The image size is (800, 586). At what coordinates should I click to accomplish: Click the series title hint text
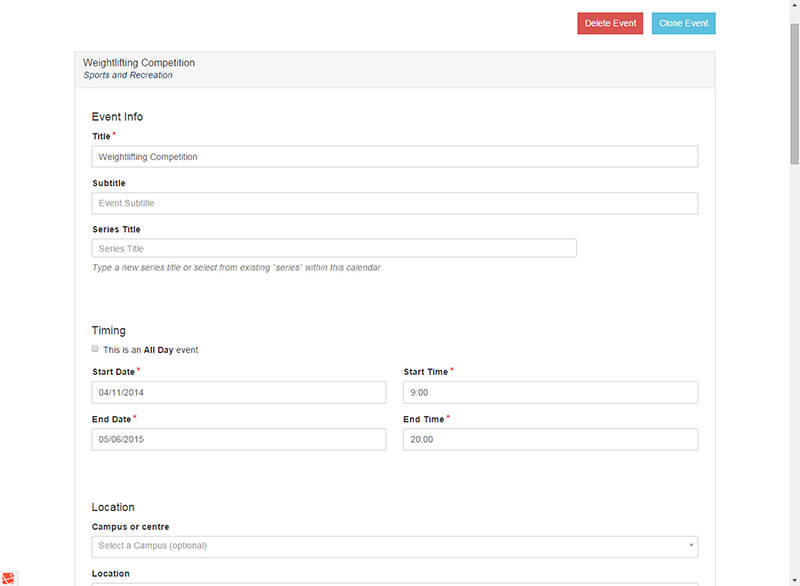coord(237,268)
